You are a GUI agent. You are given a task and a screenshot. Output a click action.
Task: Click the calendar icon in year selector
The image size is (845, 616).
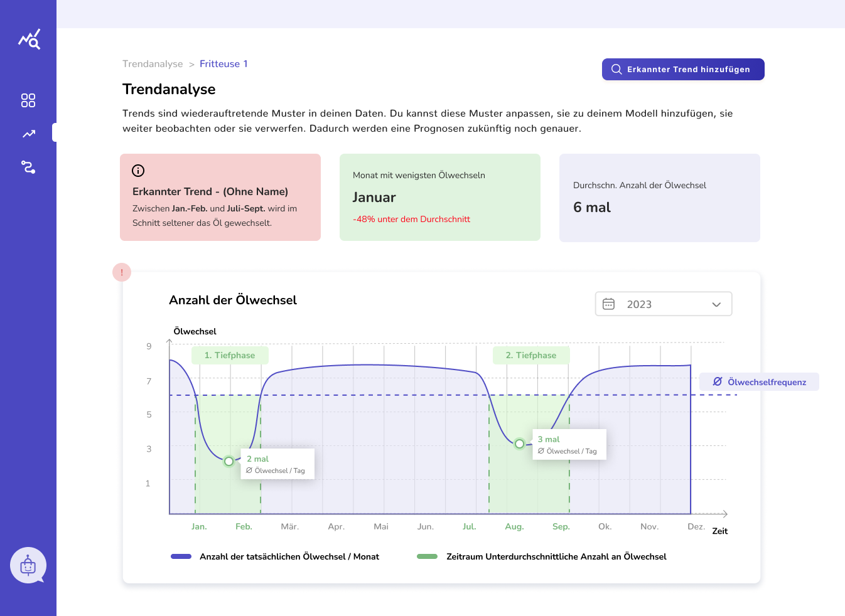click(x=608, y=304)
